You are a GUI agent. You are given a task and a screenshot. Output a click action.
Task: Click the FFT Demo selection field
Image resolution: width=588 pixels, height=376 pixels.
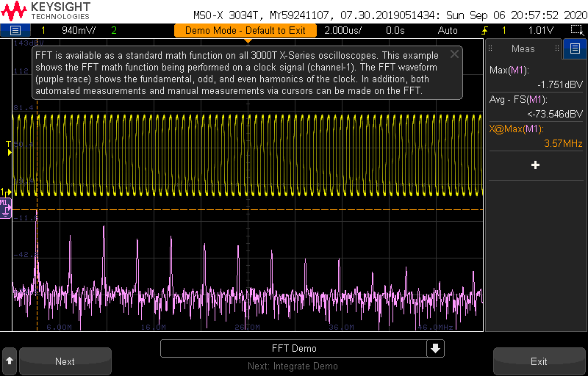pyautogui.click(x=293, y=348)
